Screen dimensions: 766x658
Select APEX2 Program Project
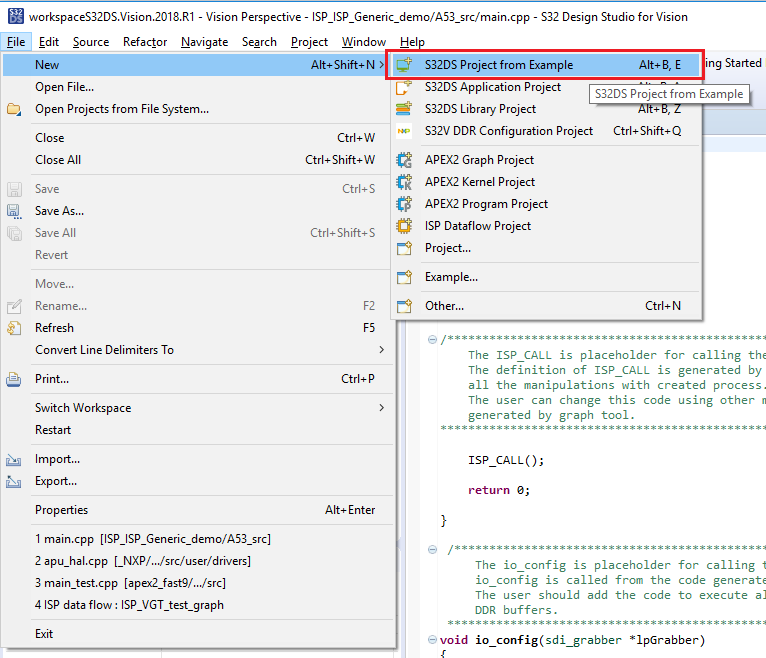546,204
